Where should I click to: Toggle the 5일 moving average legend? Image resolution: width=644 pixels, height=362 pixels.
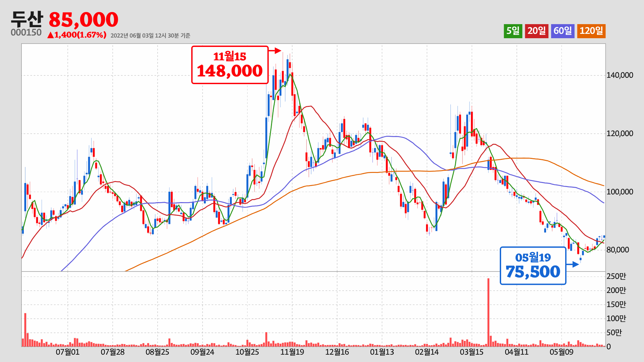[513, 31]
